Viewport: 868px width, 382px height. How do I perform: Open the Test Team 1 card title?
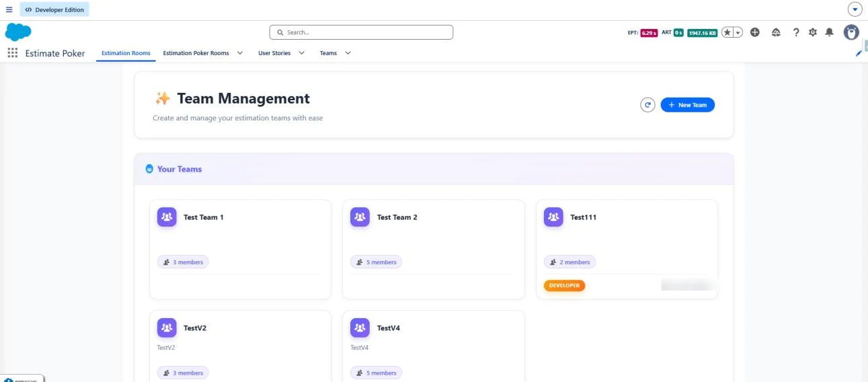point(204,217)
